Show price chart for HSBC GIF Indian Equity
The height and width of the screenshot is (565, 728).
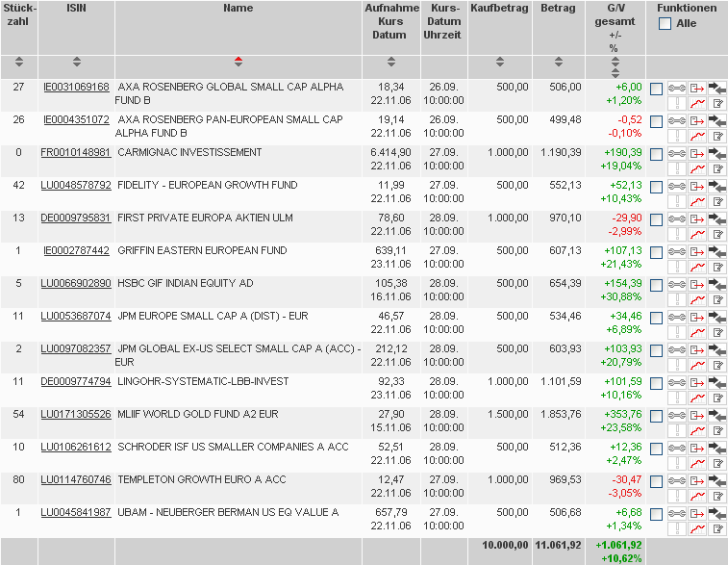(x=697, y=299)
